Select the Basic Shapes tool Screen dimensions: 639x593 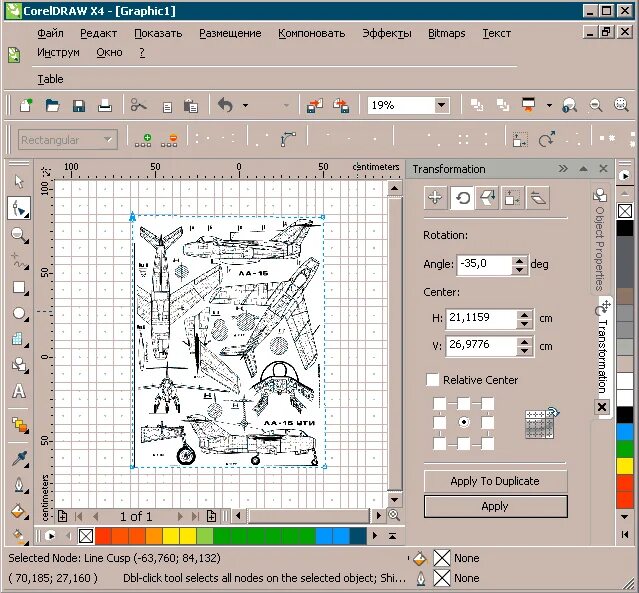(19, 365)
